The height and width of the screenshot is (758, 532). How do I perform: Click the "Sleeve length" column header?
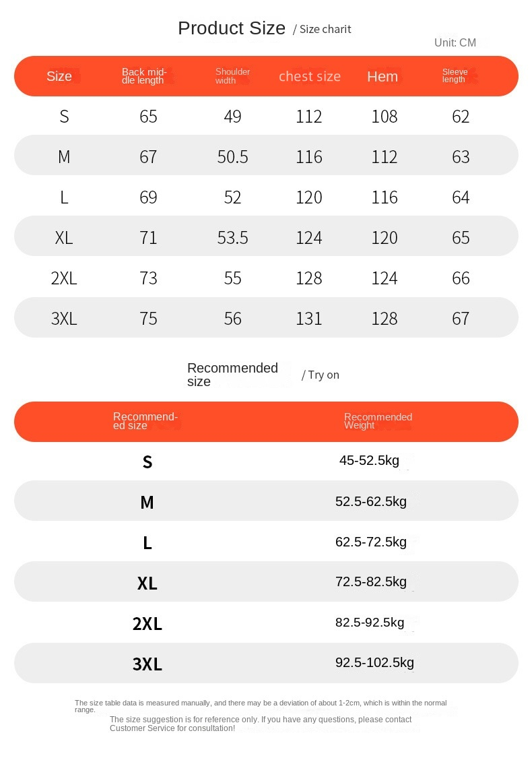[x=455, y=75]
